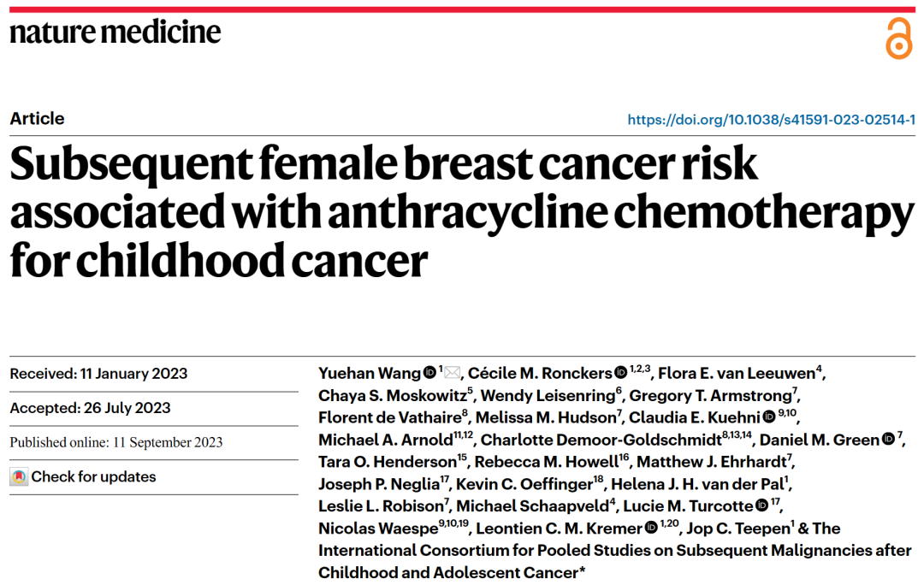Click author name Tara O. Henderson
924x585 pixels.
click(388, 462)
